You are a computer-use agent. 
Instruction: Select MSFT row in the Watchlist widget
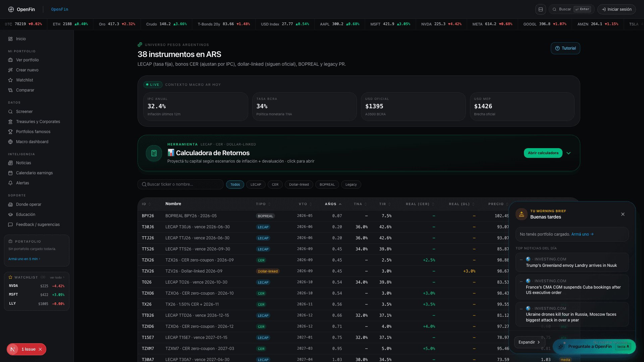click(x=37, y=295)
